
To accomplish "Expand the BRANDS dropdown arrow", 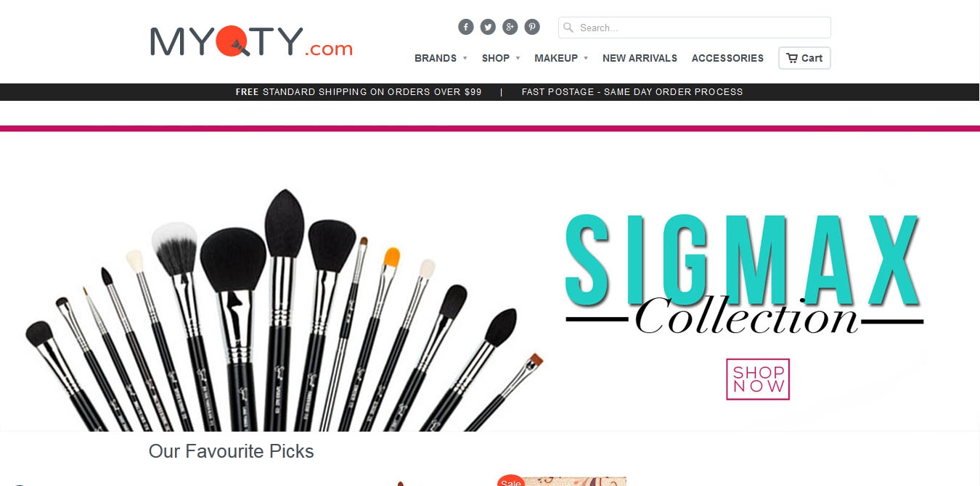I will coord(465,58).
